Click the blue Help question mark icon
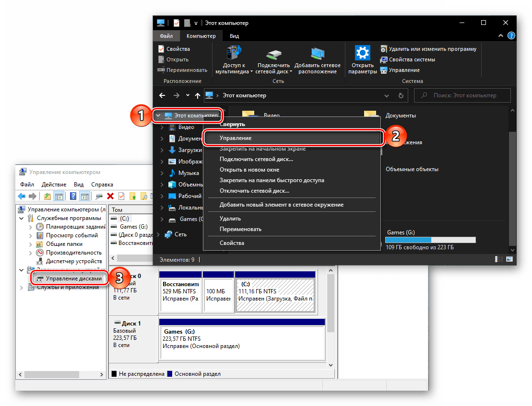532x406 pixels. (511, 36)
